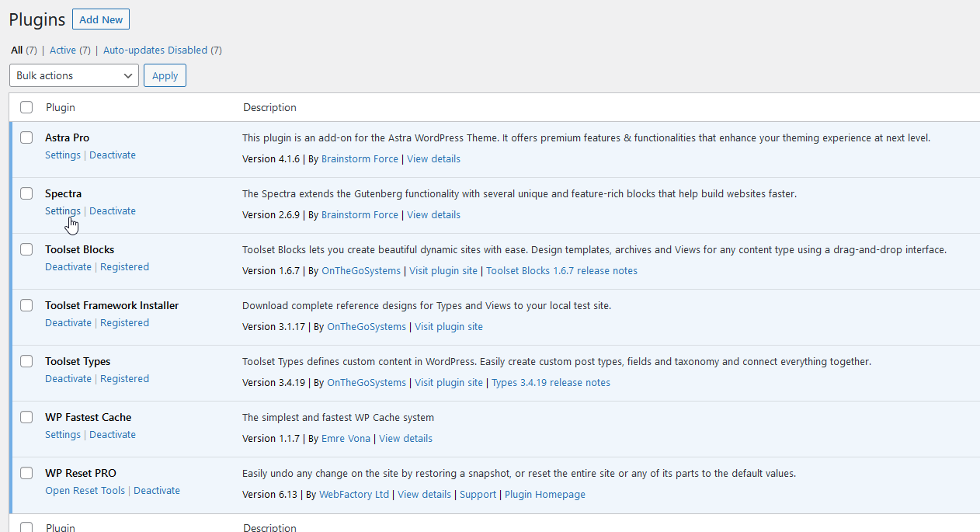Check the WP Reset PRO checkbox
The image size is (980, 532).
[x=27, y=473]
